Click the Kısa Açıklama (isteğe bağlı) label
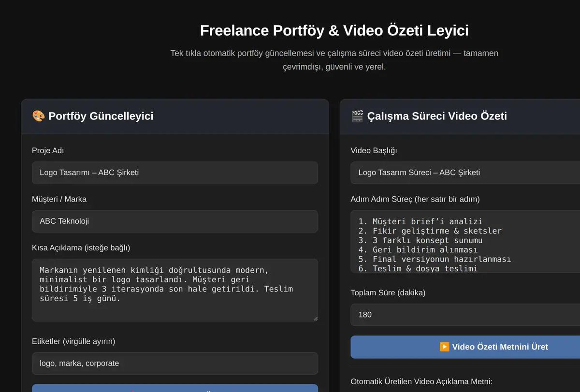Viewport: 580px width, 392px height. point(81,248)
